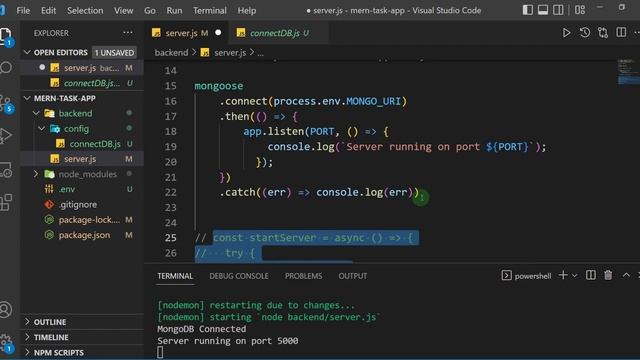640x360 pixels.
Task: Open the timeline history icon in editor toolbar
Action: (584, 33)
